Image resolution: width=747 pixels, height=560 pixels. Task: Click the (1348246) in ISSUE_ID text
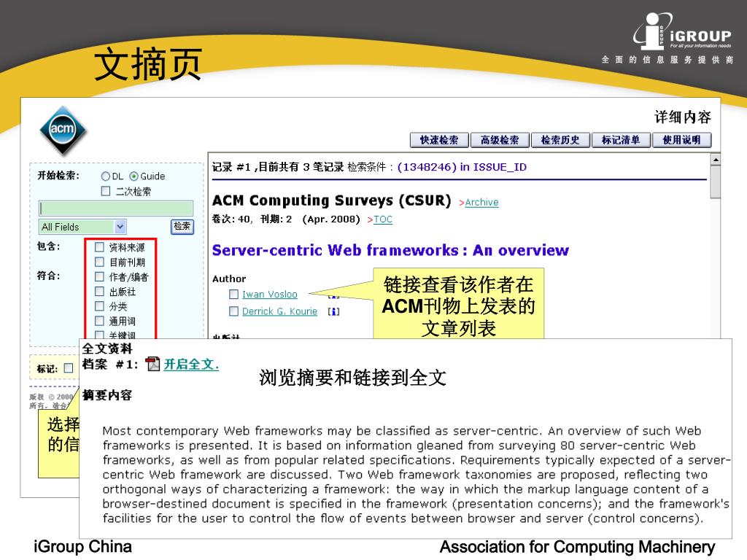[x=462, y=167]
